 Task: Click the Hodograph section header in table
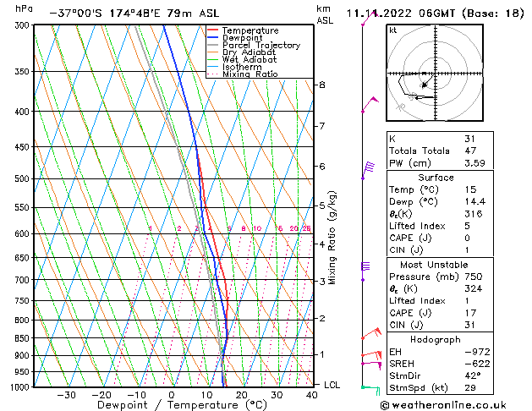pyautogui.click(x=436, y=340)
